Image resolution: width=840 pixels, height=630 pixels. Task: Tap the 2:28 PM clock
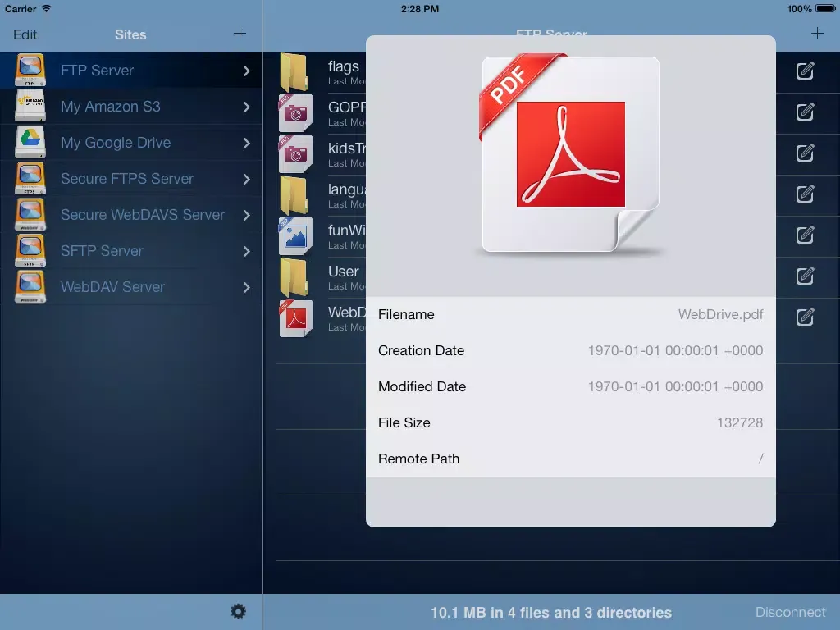point(420,8)
